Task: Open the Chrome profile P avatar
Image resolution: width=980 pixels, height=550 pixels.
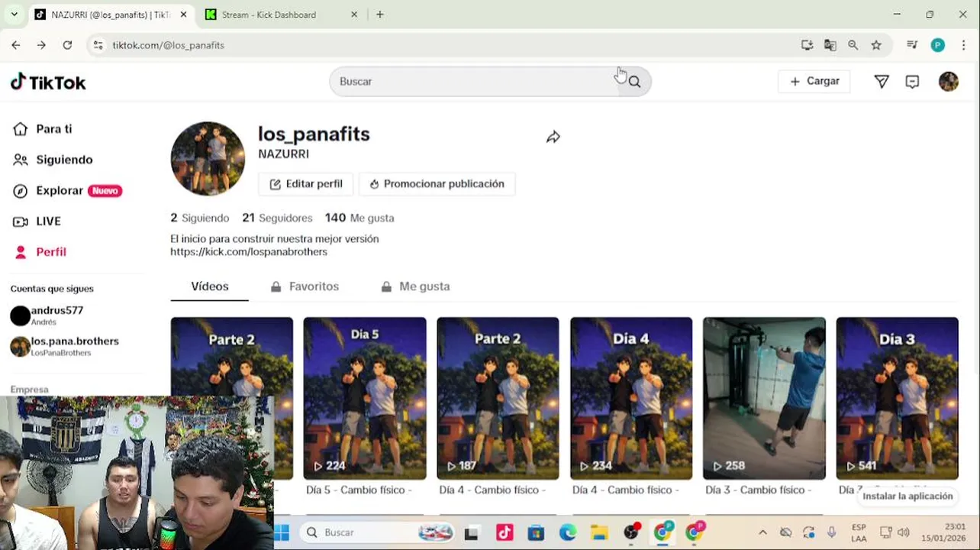Action: point(938,45)
